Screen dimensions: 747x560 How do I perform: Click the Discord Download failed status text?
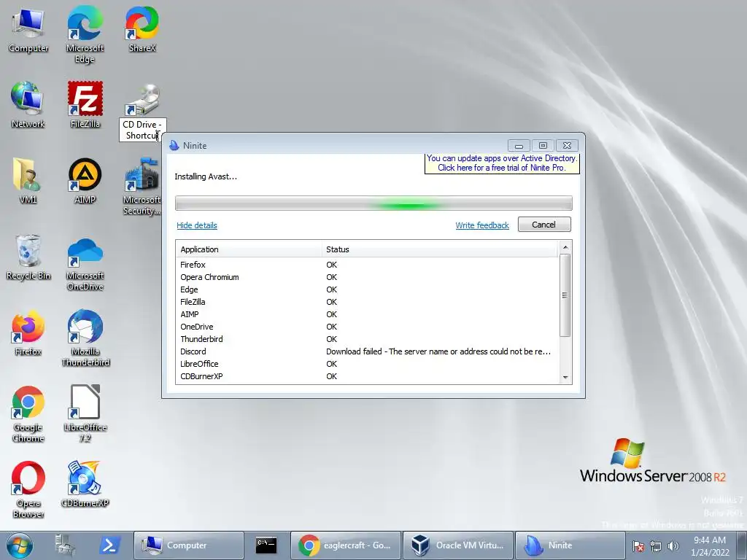tap(438, 351)
